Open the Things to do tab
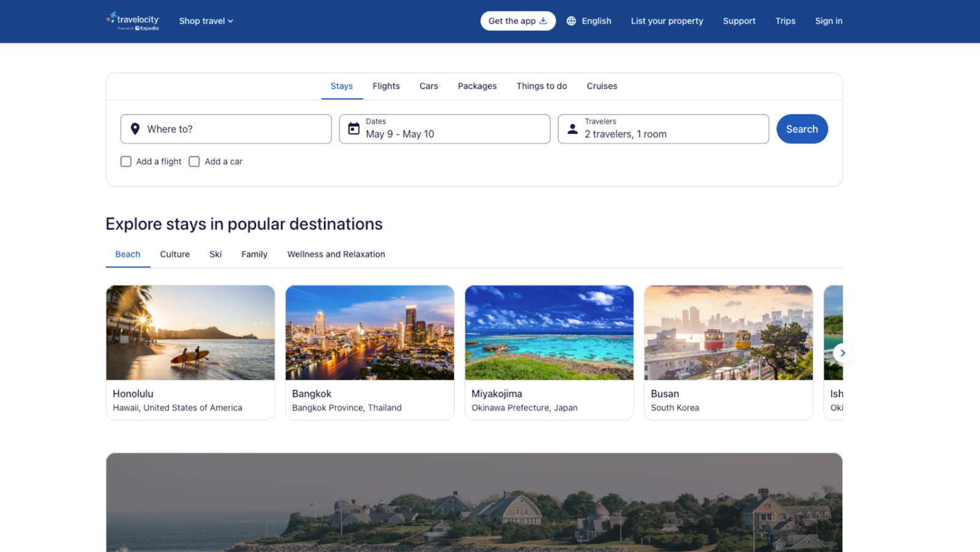The width and height of the screenshot is (980, 552). 541,86
